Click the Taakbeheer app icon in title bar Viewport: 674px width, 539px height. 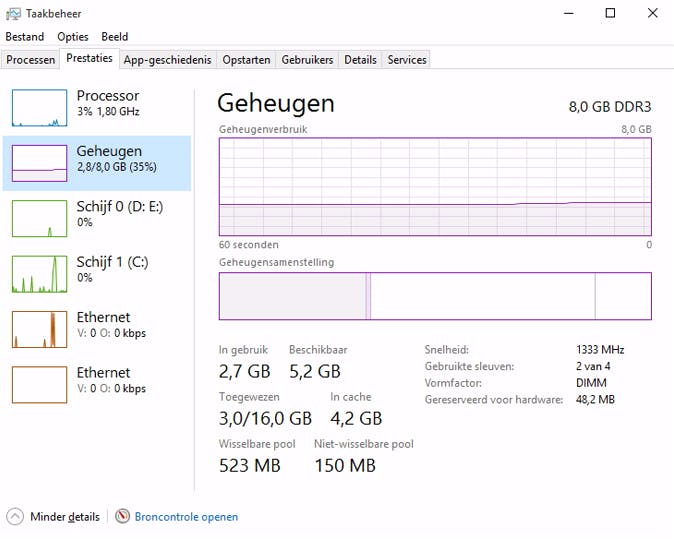click(12, 13)
